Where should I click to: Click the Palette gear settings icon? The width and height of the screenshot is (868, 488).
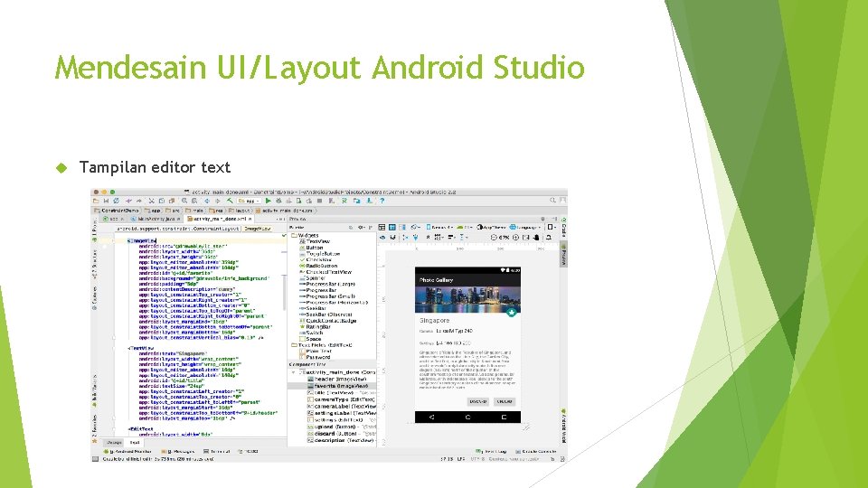click(362, 228)
